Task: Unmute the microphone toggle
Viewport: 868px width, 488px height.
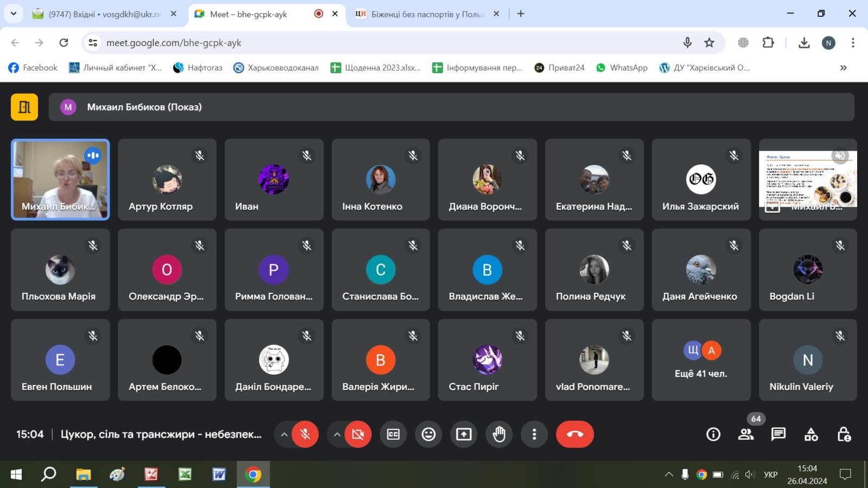Action: point(305,434)
